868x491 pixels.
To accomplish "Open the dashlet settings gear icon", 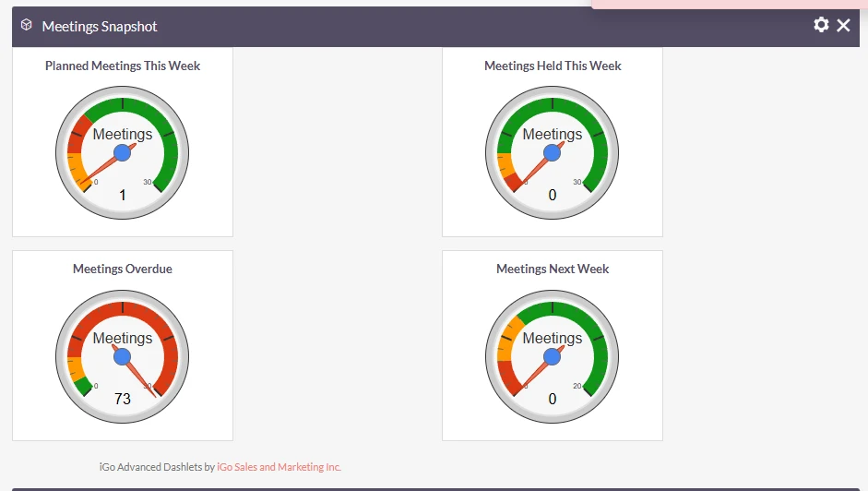I will (x=821, y=26).
